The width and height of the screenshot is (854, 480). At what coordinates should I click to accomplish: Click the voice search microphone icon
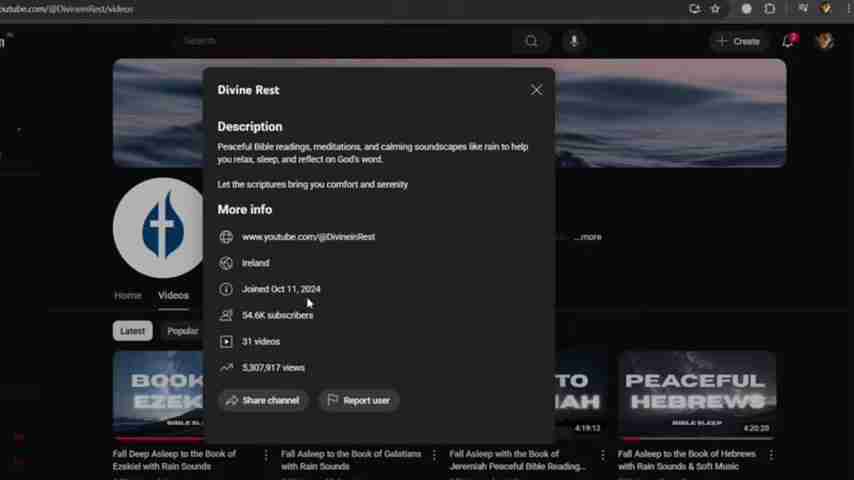[x=574, y=41]
